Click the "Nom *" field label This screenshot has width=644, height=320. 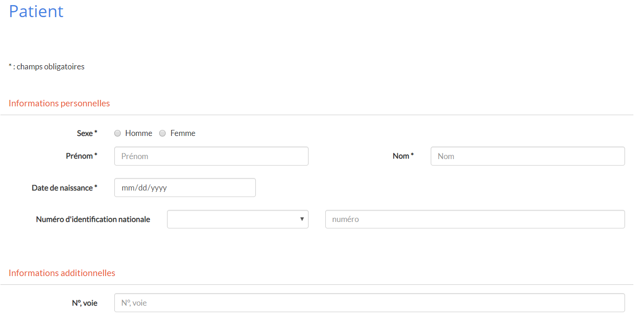pyautogui.click(x=403, y=156)
